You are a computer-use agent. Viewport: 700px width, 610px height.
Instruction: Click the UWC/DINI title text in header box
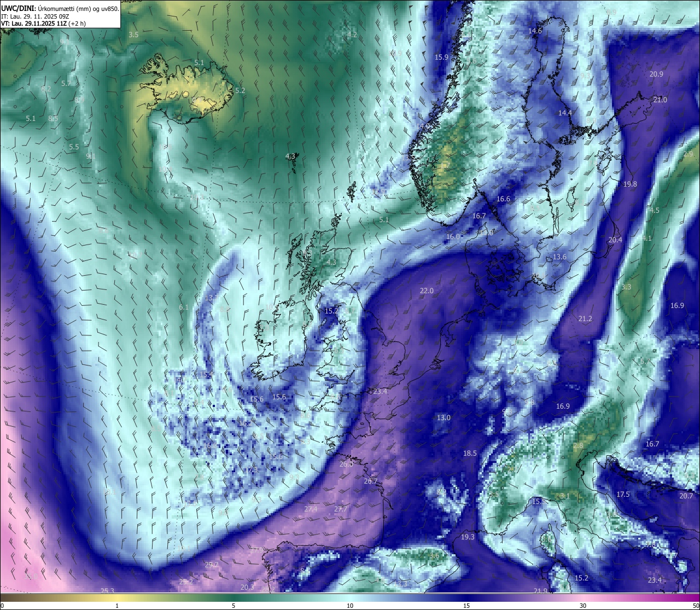(x=17, y=9)
